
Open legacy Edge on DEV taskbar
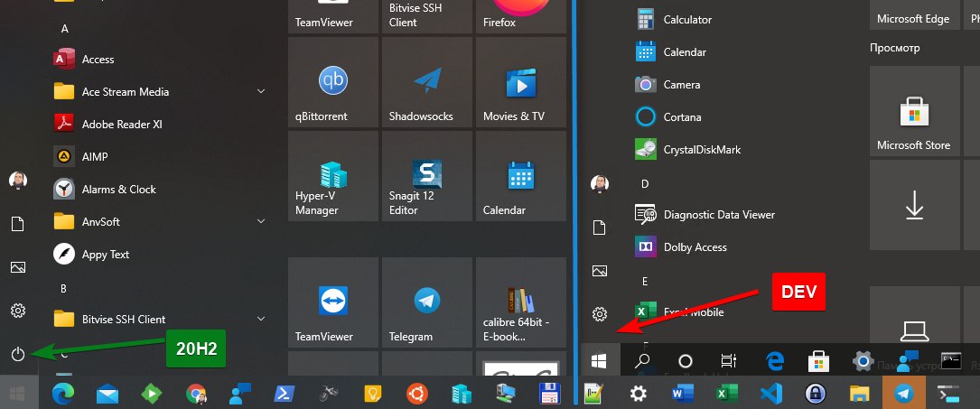pyautogui.click(x=776, y=360)
